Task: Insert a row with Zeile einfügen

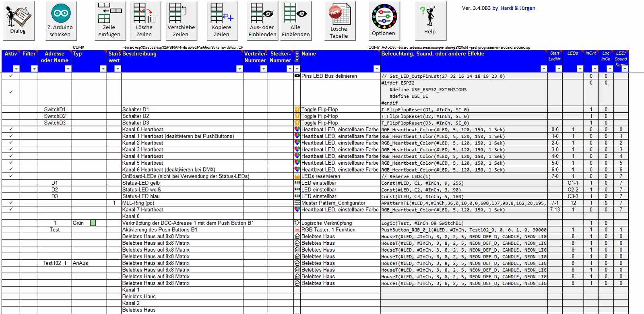Action: pyautogui.click(x=109, y=21)
